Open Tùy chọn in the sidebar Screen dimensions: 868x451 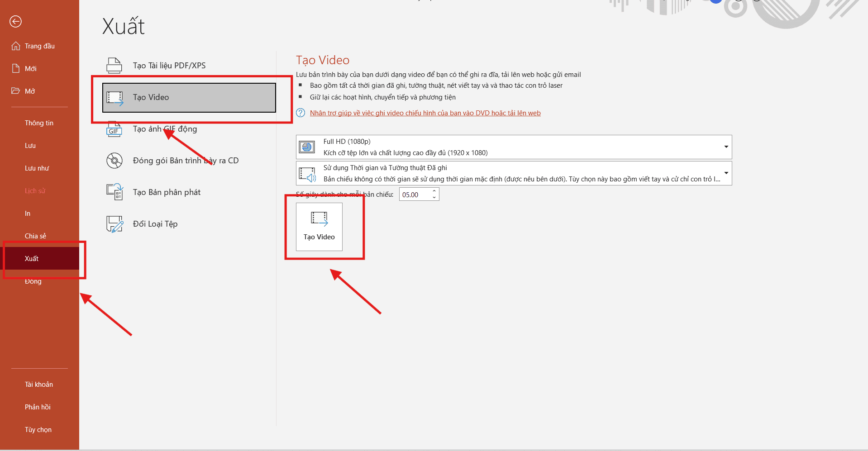click(x=38, y=430)
